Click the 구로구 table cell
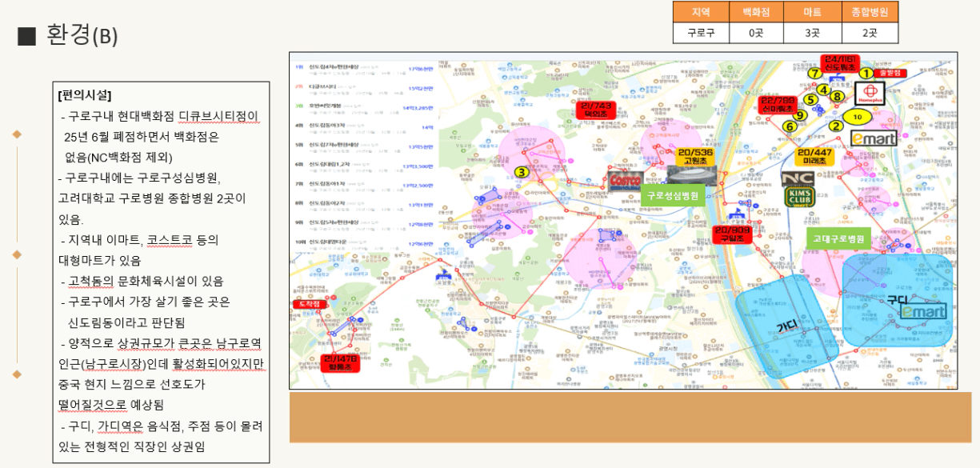Image resolution: width=980 pixels, height=468 pixels. pyautogui.click(x=701, y=33)
